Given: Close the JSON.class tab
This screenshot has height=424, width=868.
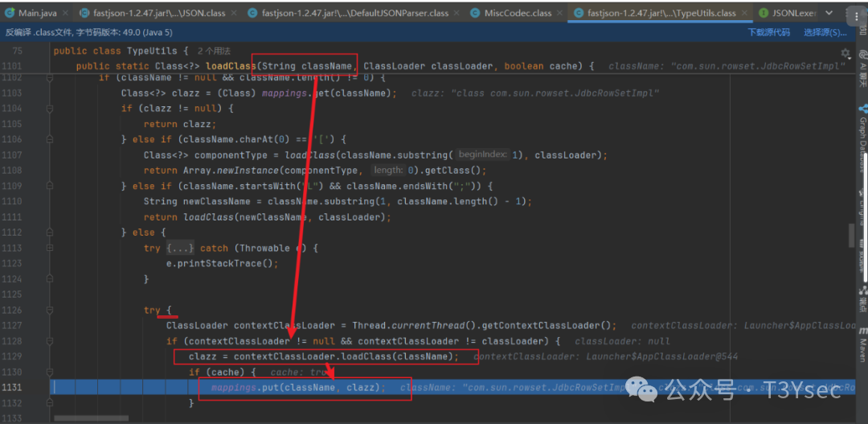Looking at the screenshot, I should 232,12.
